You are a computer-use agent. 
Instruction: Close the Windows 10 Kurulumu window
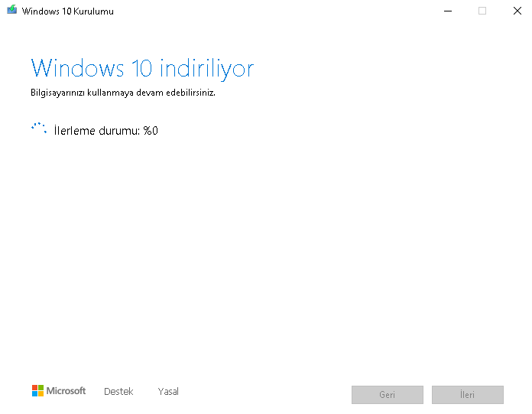click(517, 11)
